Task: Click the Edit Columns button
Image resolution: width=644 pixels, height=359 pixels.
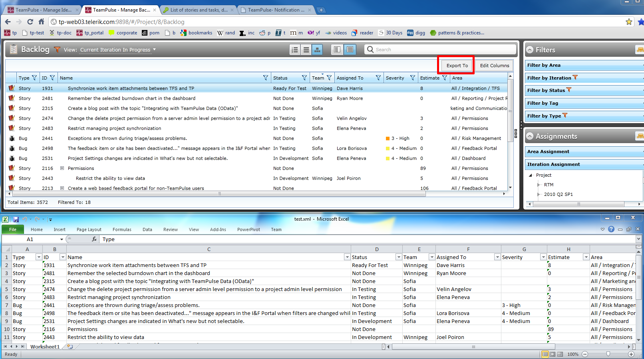Action: (494, 66)
